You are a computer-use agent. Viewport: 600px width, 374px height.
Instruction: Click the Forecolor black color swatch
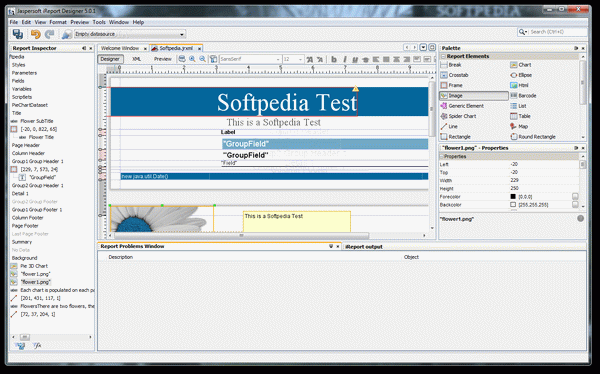pos(513,196)
